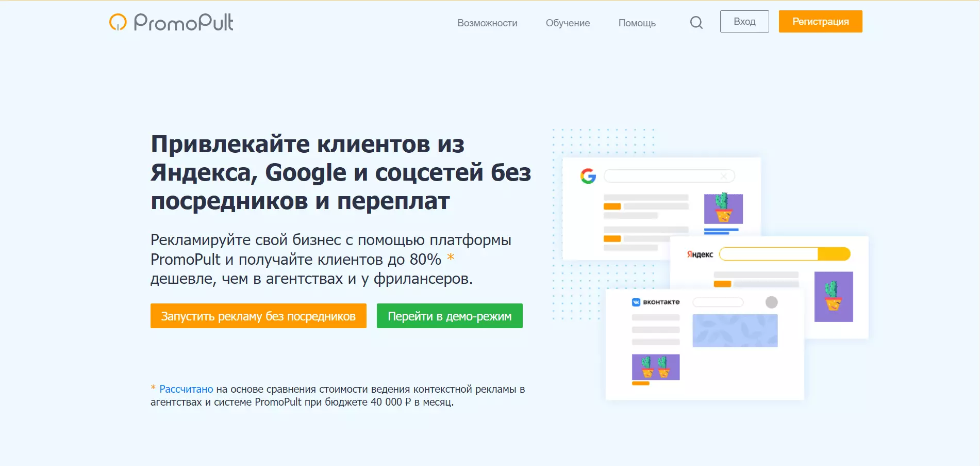Open the search magnifier icon
The width and height of the screenshot is (980, 466).
[696, 22]
